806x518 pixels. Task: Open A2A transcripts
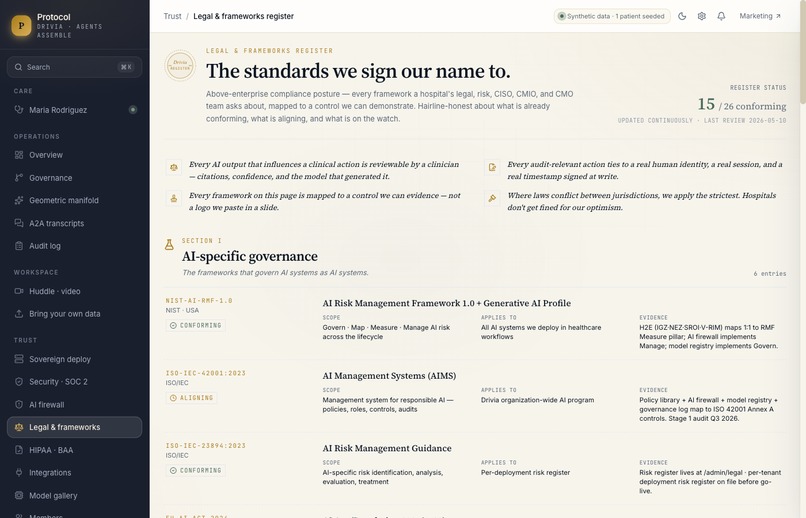pos(75,223)
